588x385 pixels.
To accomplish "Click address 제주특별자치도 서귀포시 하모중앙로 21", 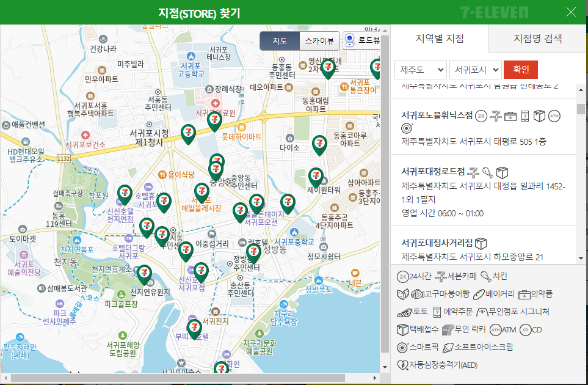I will [472, 257].
